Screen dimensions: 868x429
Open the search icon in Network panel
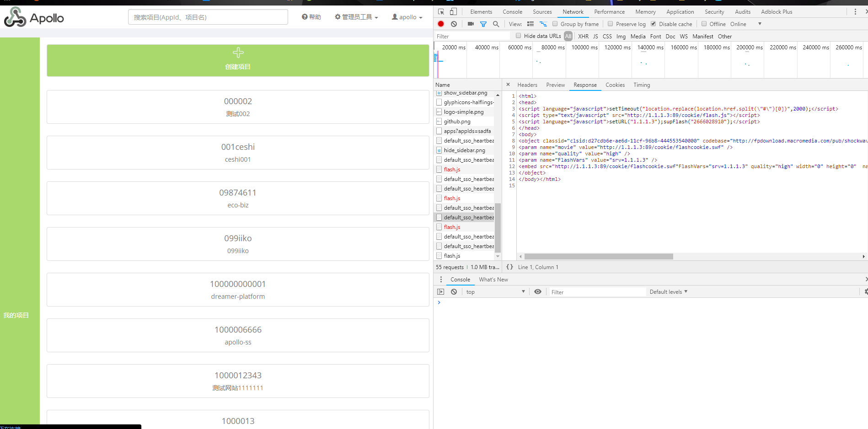coord(496,24)
